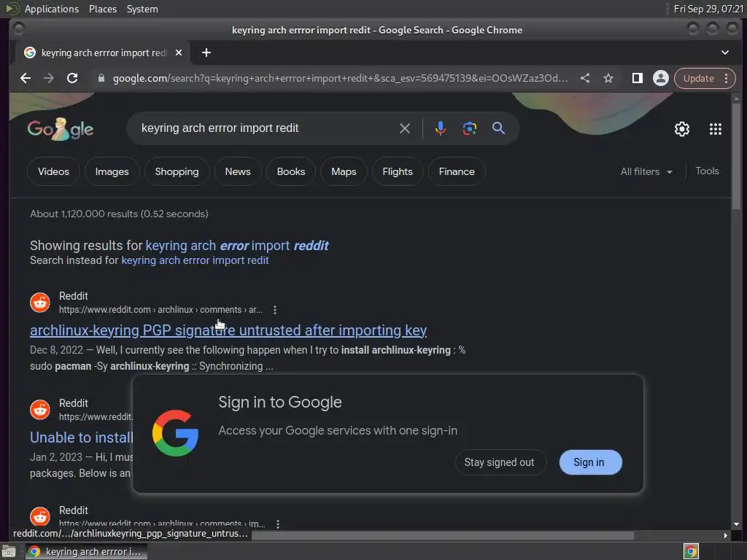Click the Update button in Chrome

click(698, 78)
